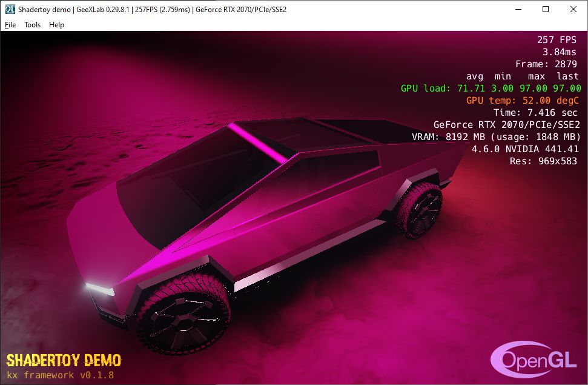Maximize the GeeXLab window
This screenshot has height=385, width=588.
click(x=546, y=9)
